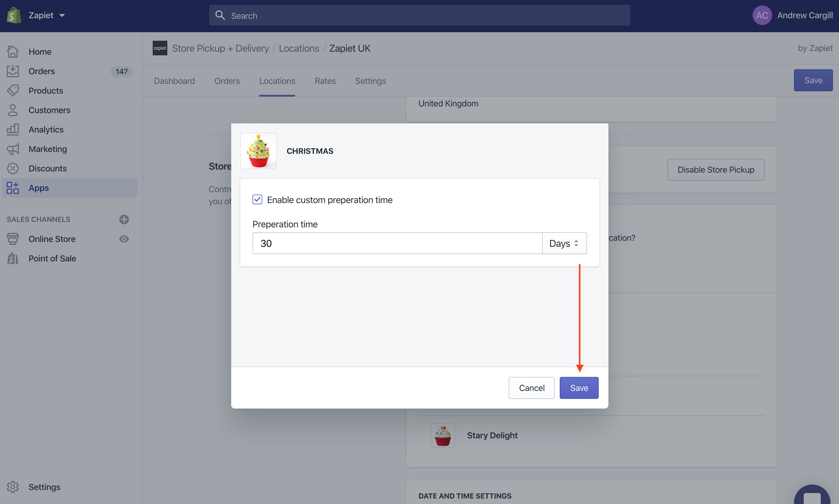Switch to the app Orders tab
839x504 pixels.
(227, 81)
